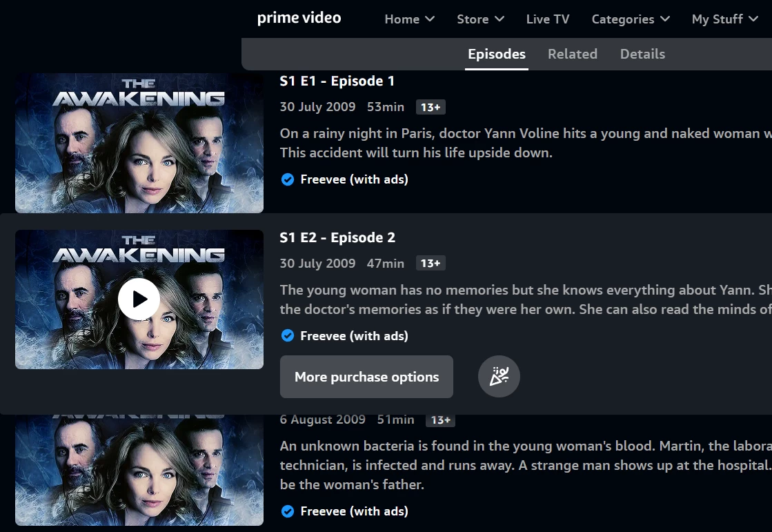Click the unknown bacteria episode description
The width and height of the screenshot is (772, 532).
526,465
